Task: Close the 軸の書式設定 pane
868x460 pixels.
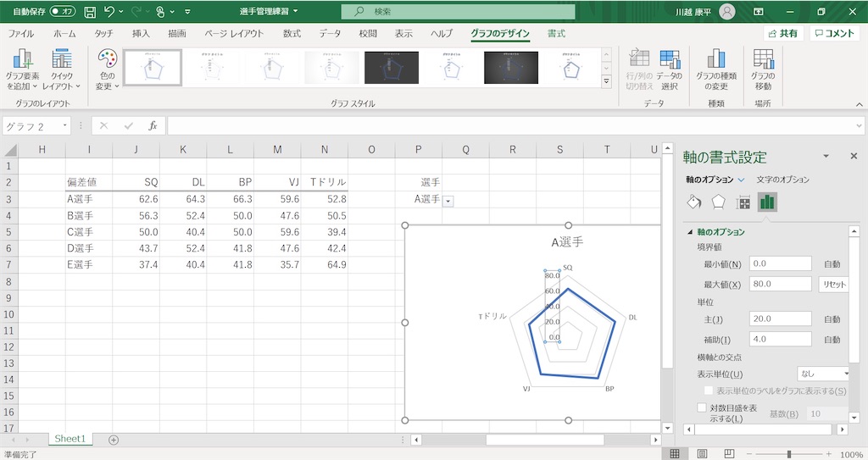Action: [x=854, y=157]
